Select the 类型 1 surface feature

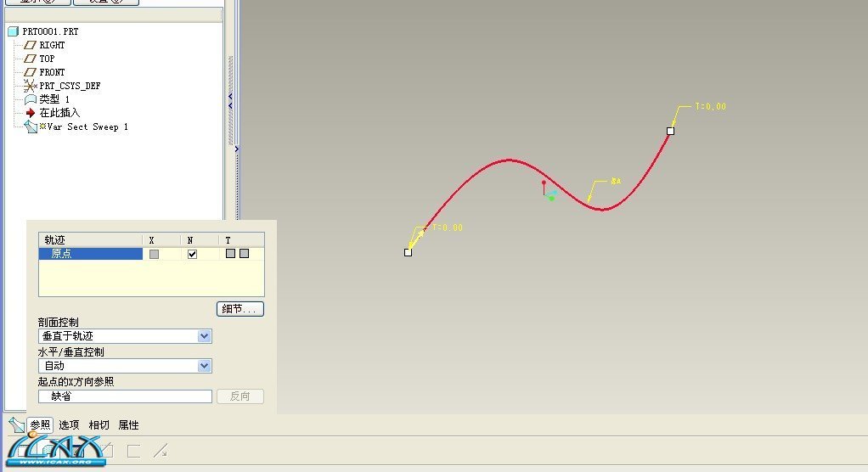tap(54, 99)
